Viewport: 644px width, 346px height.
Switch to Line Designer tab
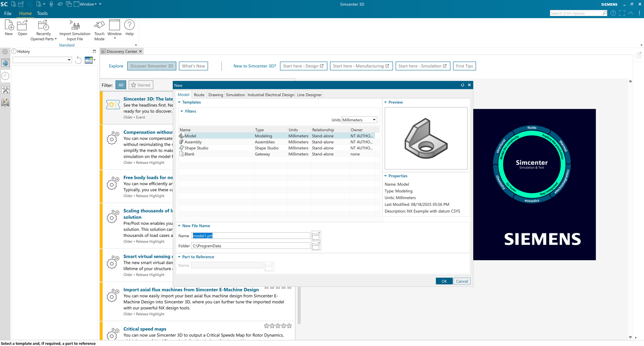309,95
